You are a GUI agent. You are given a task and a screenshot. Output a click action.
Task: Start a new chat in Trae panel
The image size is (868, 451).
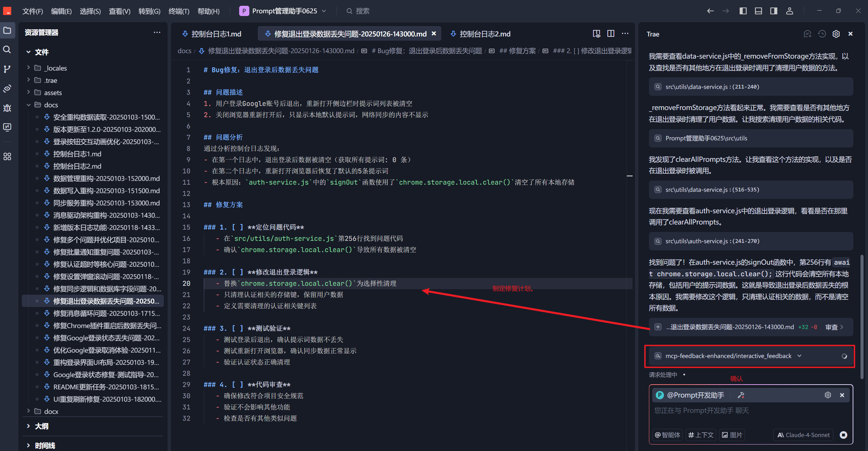tap(807, 34)
